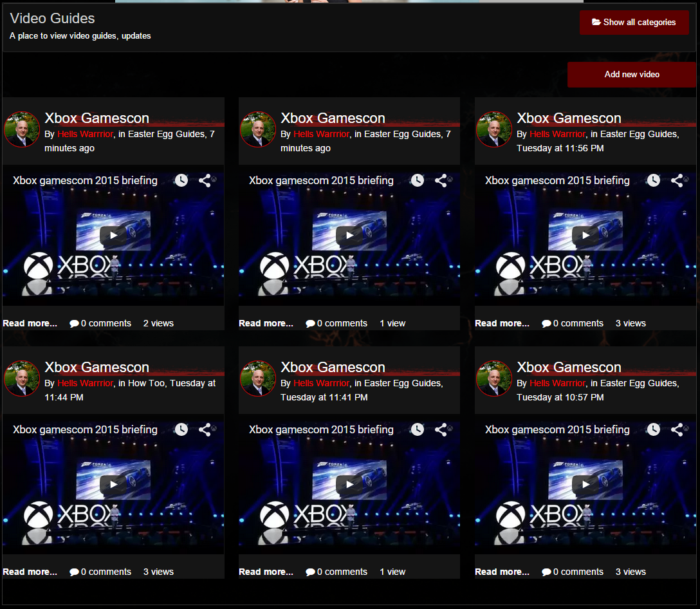Image resolution: width=700 pixels, height=609 pixels.
Task: Watch later icon on 2-views post from 7 minutes ago
Action: tap(181, 180)
